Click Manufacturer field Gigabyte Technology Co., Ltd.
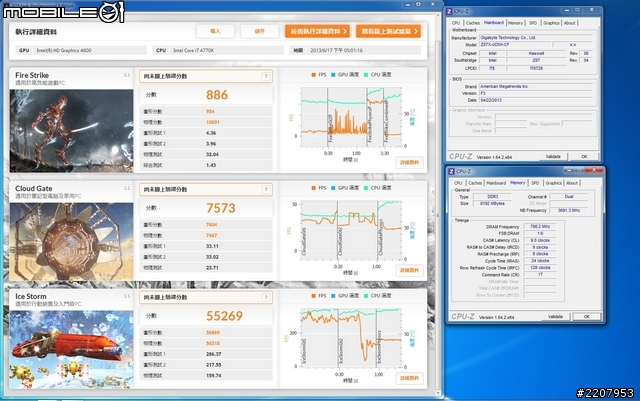640x401 pixels. (x=536, y=38)
